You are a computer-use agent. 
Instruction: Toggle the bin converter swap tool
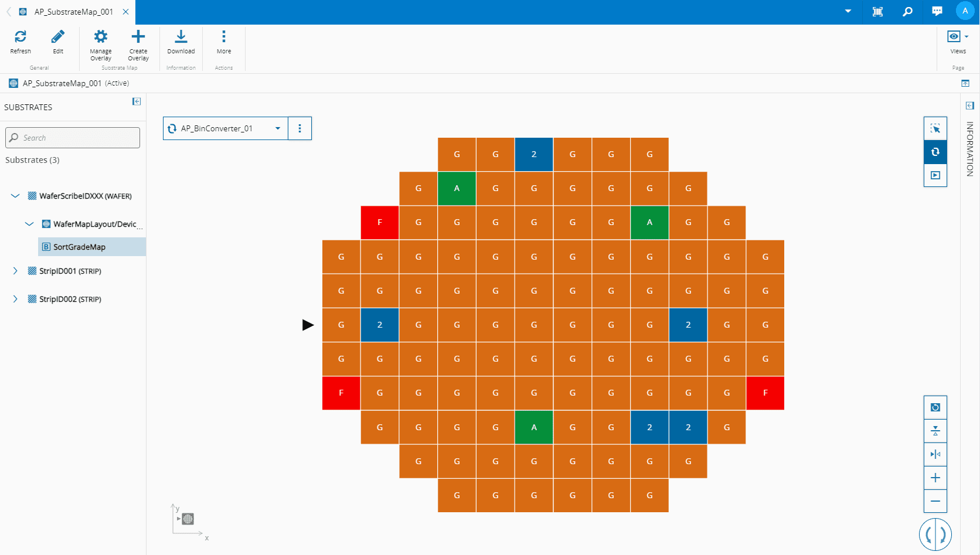(935, 152)
